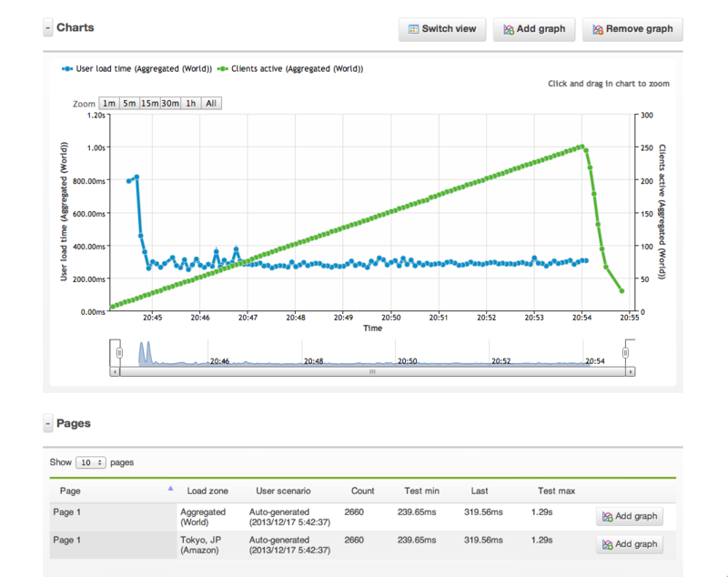Set chart zoom to 1m
728x577 pixels.
coord(109,103)
